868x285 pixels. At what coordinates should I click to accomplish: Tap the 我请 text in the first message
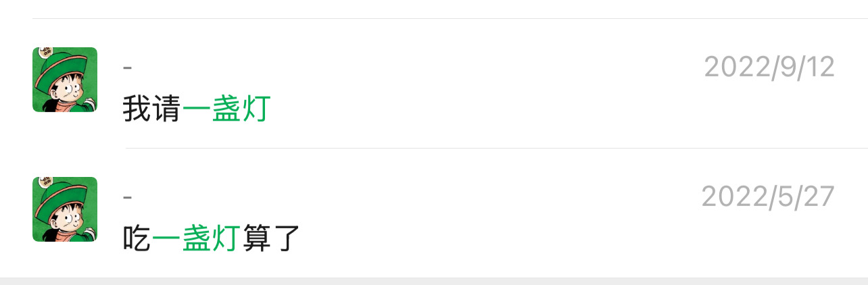pyautogui.click(x=151, y=109)
